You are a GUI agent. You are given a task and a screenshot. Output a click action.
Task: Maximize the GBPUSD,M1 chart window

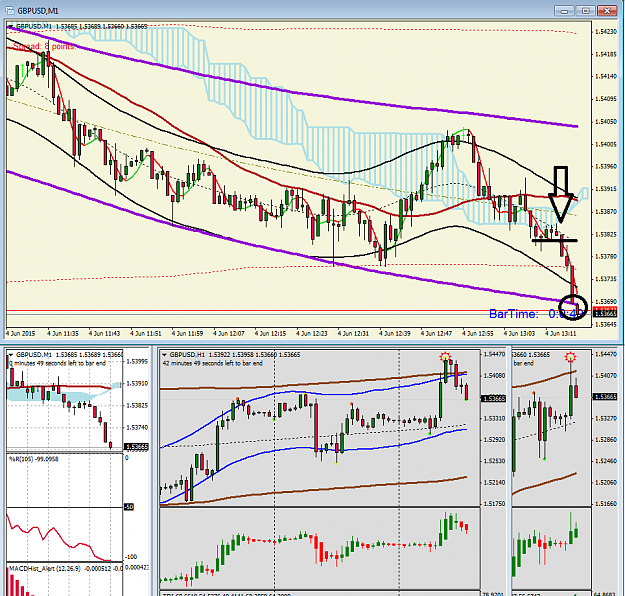pos(585,11)
